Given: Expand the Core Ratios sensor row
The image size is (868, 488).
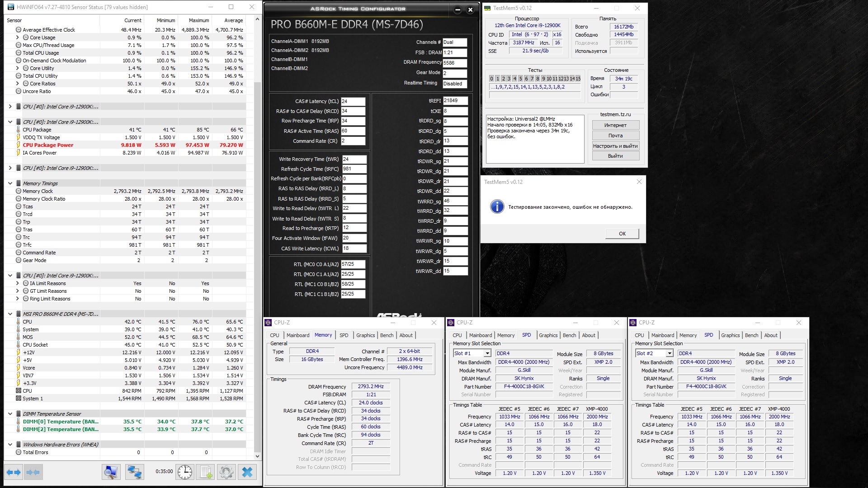Looking at the screenshot, I should 18,84.
